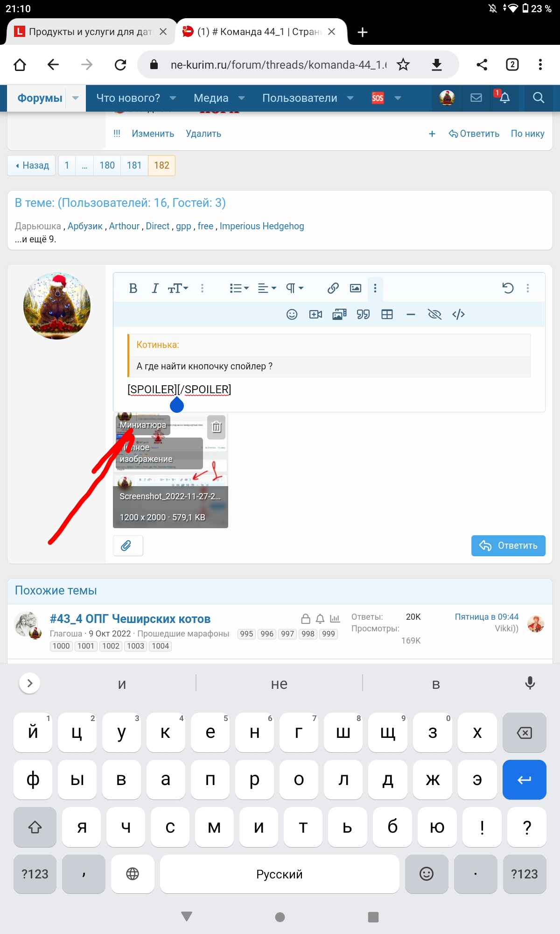Open the text alignment dropdown
The image size is (560, 934).
click(267, 288)
